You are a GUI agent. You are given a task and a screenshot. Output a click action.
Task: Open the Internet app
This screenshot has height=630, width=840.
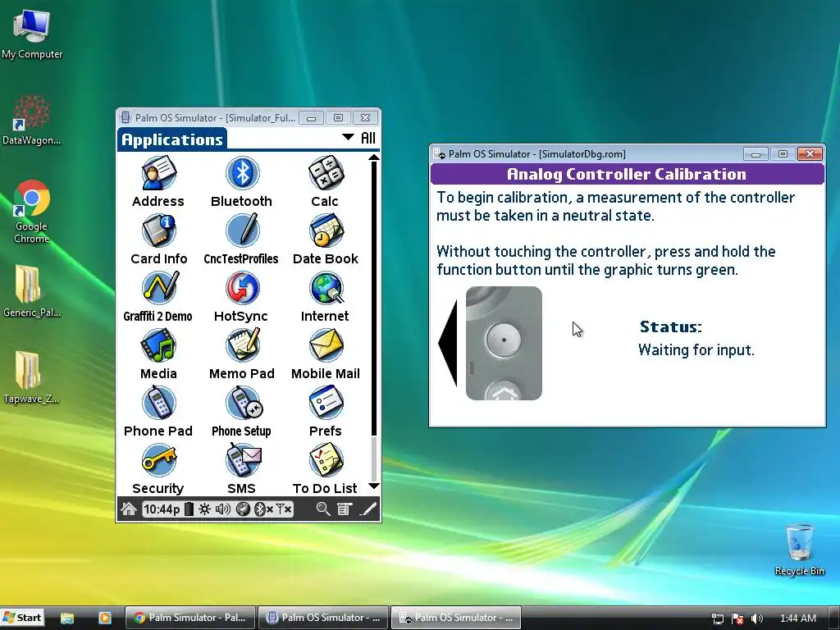click(x=325, y=296)
